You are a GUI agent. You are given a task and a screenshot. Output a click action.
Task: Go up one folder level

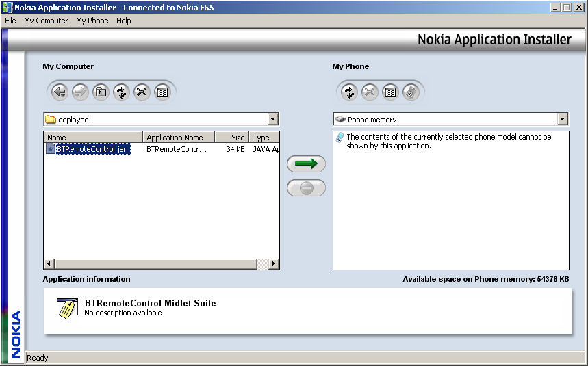[101, 92]
